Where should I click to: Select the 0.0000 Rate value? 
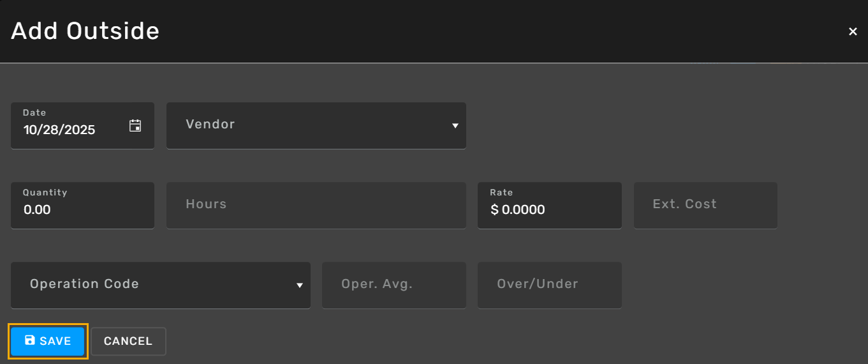pyautogui.click(x=523, y=210)
